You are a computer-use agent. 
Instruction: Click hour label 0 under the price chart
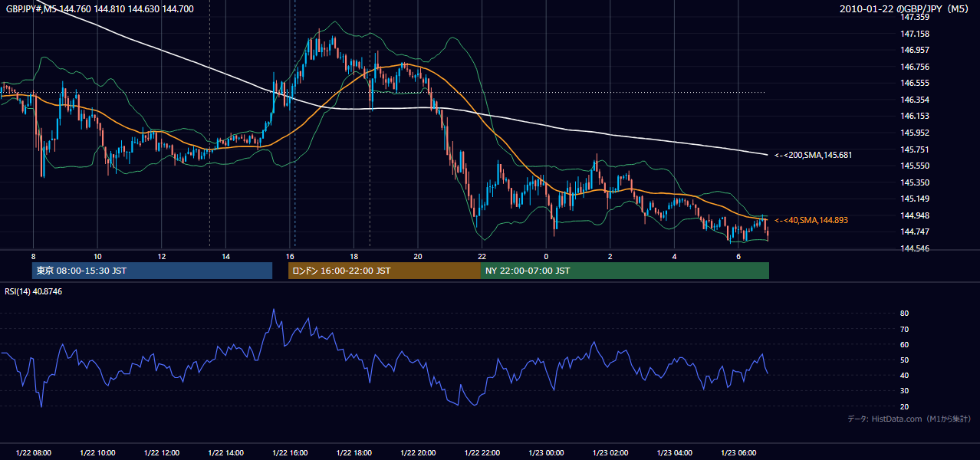coord(546,256)
